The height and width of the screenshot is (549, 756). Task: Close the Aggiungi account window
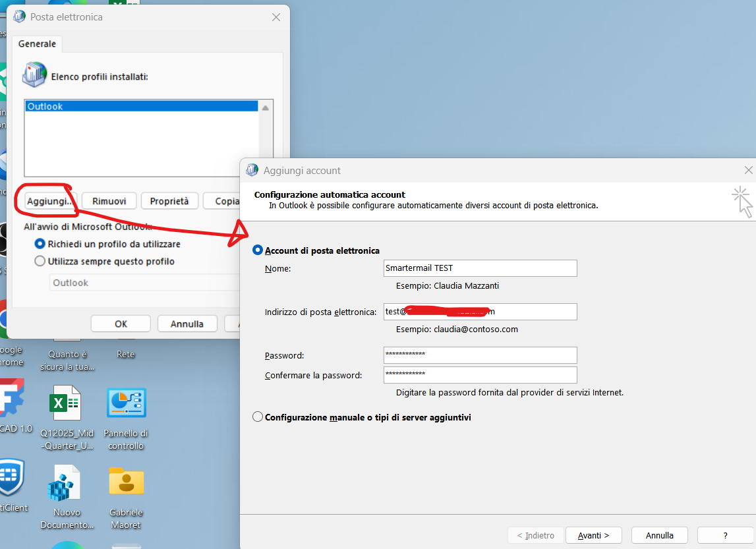[x=748, y=170]
